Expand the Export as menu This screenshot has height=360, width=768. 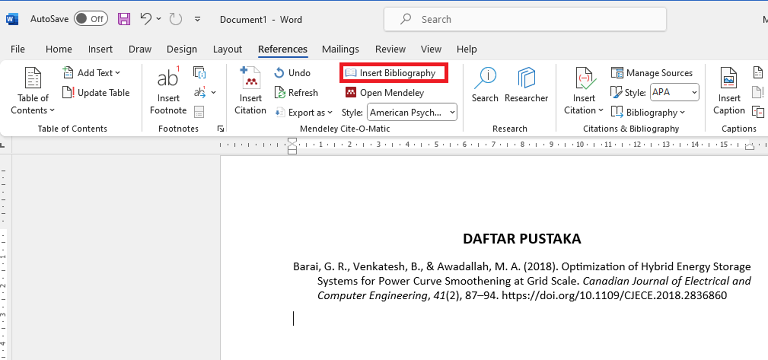pyautogui.click(x=304, y=112)
